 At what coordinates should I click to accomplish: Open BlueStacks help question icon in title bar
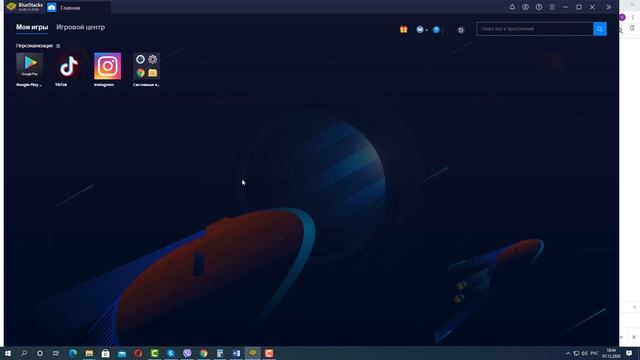(539, 7)
